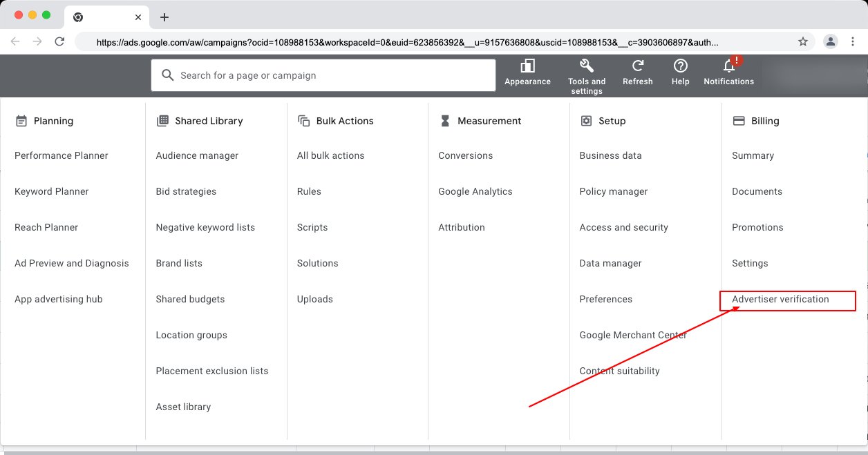This screenshot has height=455, width=868.
Task: Go to App advertising hub
Action: [59, 299]
